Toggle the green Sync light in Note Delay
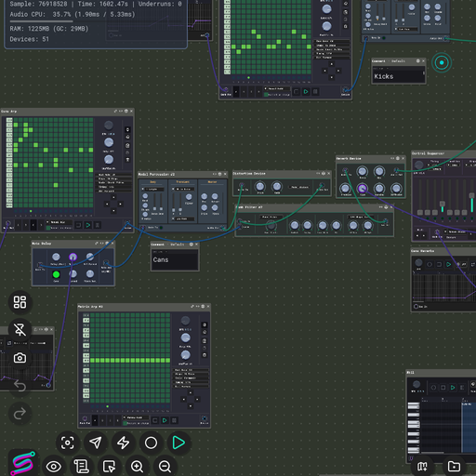This screenshot has height=476, width=476. coord(56,274)
